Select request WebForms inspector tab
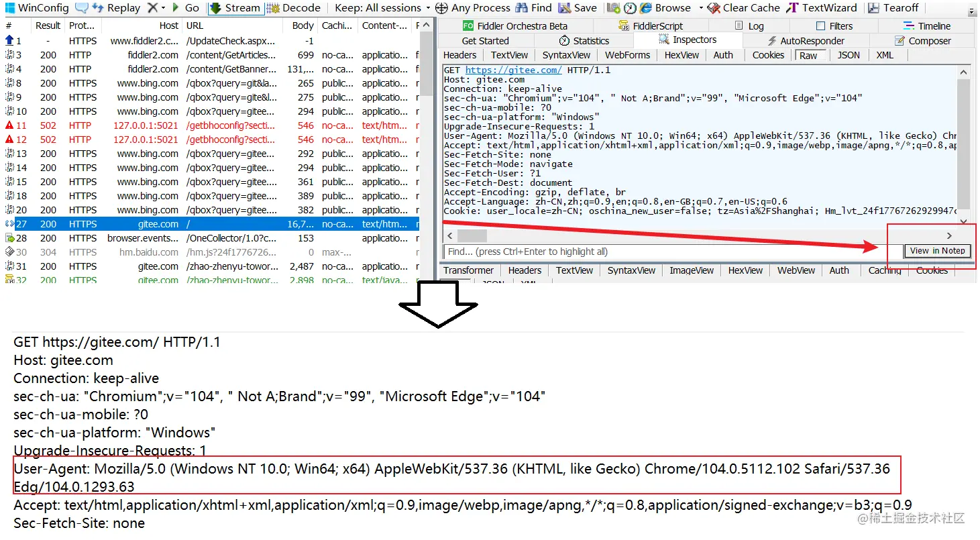 [x=627, y=55]
